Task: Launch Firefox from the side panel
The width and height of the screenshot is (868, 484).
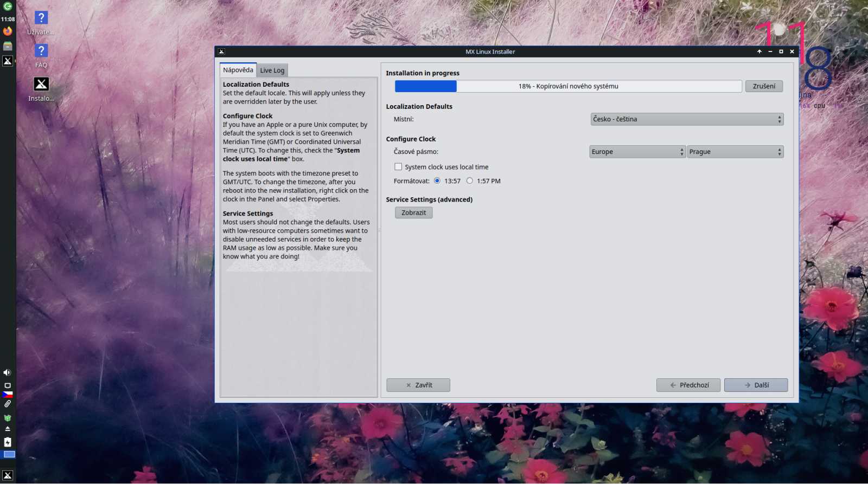Action: pos(8,31)
